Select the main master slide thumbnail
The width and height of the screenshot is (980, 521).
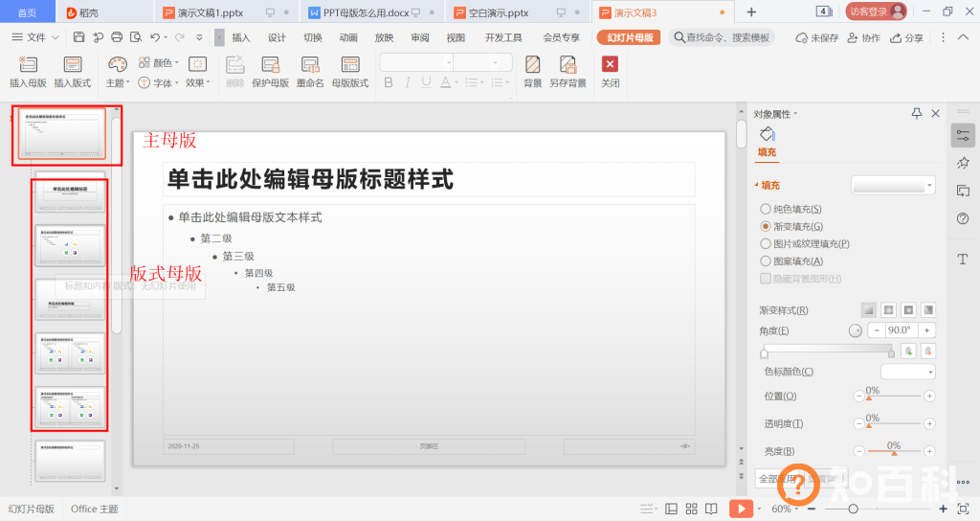pyautogui.click(x=61, y=134)
